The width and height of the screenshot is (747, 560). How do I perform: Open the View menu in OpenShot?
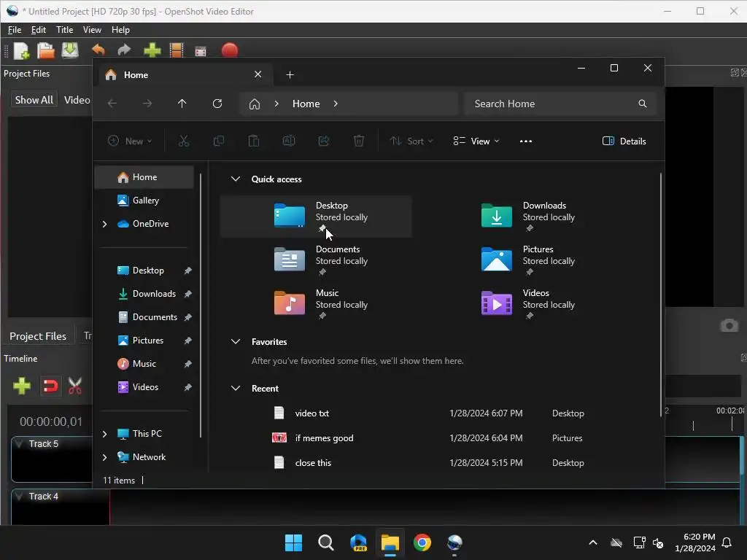coord(92,29)
